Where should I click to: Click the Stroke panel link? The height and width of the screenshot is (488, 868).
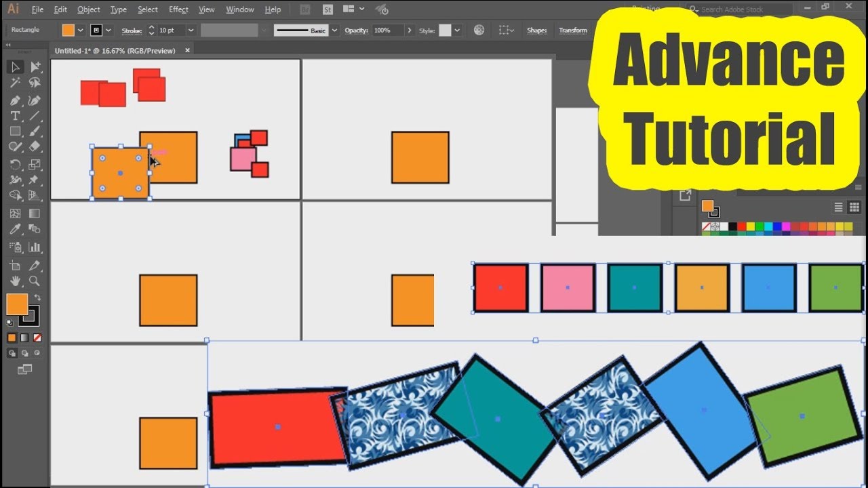[132, 30]
